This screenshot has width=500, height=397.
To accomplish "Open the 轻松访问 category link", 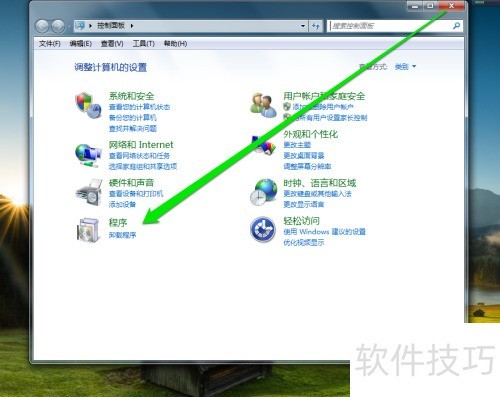I will pos(301,221).
